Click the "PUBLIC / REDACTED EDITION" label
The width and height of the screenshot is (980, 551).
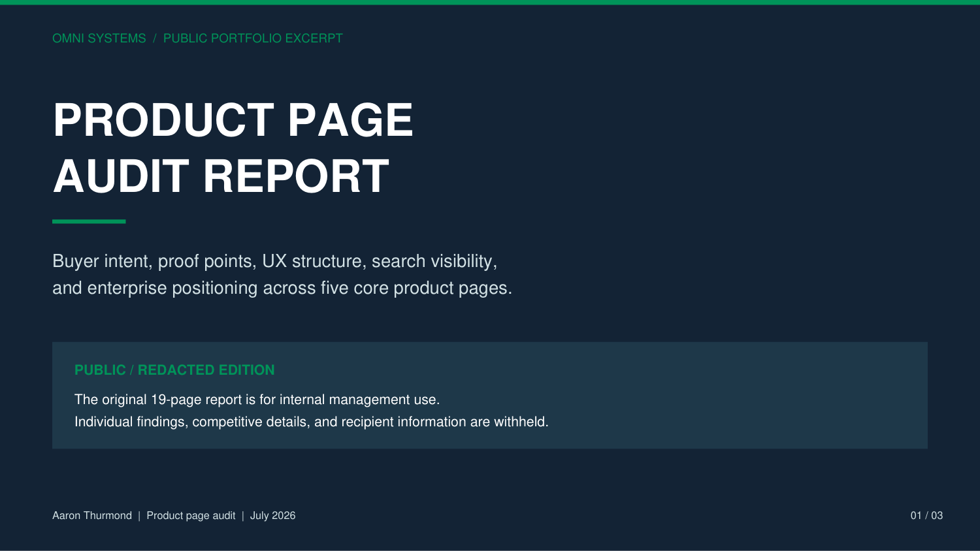tap(174, 370)
